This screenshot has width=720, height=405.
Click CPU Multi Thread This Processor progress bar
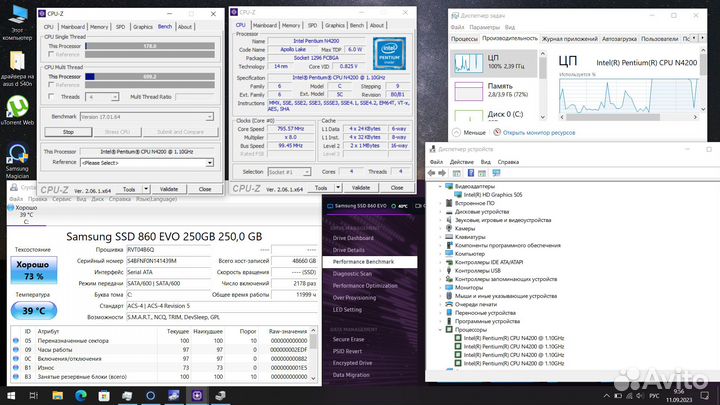click(x=150, y=77)
